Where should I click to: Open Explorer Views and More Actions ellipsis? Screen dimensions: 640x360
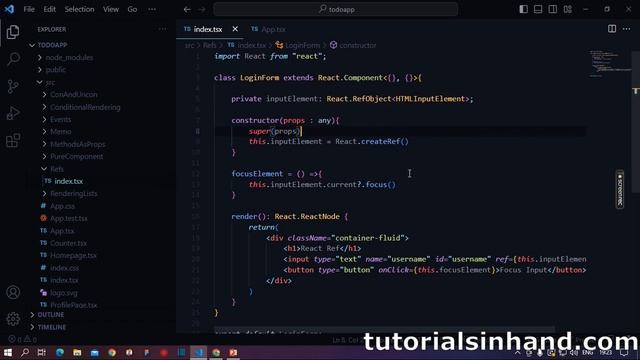click(162, 29)
